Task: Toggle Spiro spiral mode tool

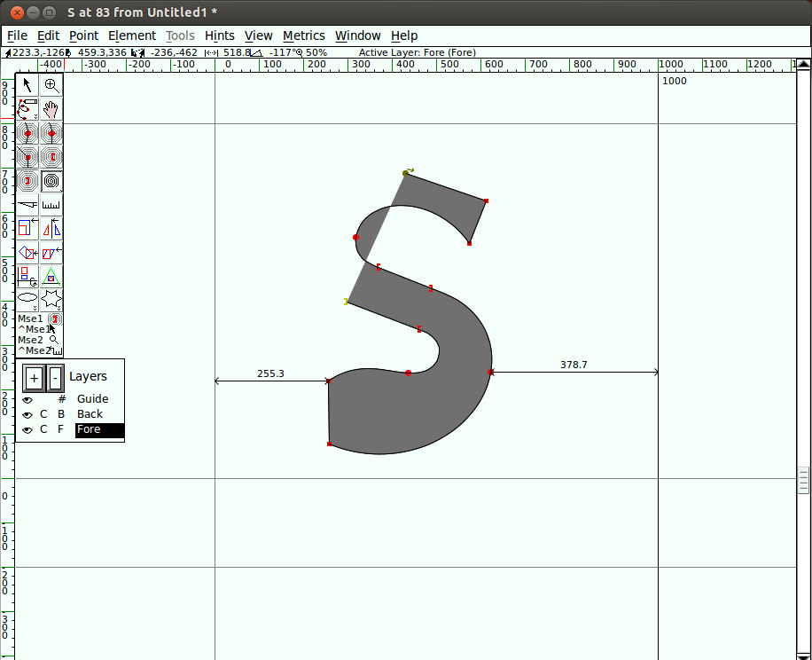Action: (x=51, y=181)
